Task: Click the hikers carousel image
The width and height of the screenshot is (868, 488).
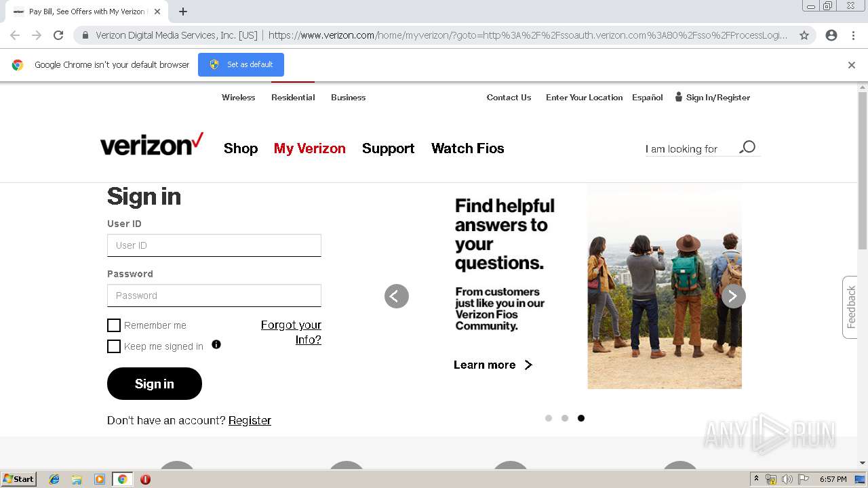Action: [665, 286]
